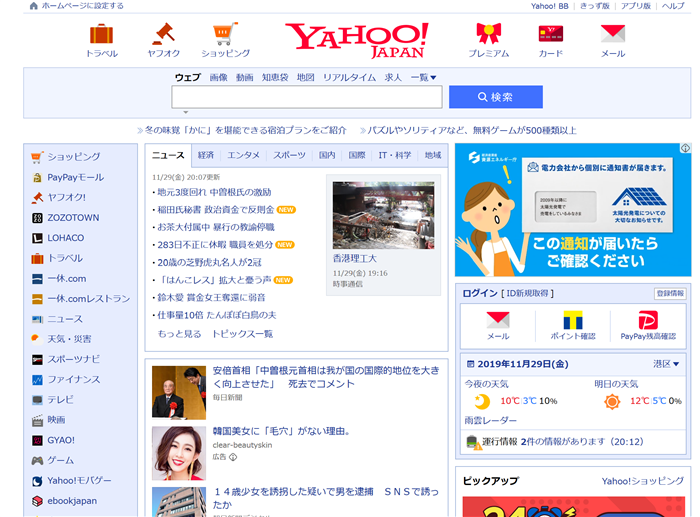The image size is (700, 517).
Task: Open PayPayモール in the sidebar
Action: point(75,177)
